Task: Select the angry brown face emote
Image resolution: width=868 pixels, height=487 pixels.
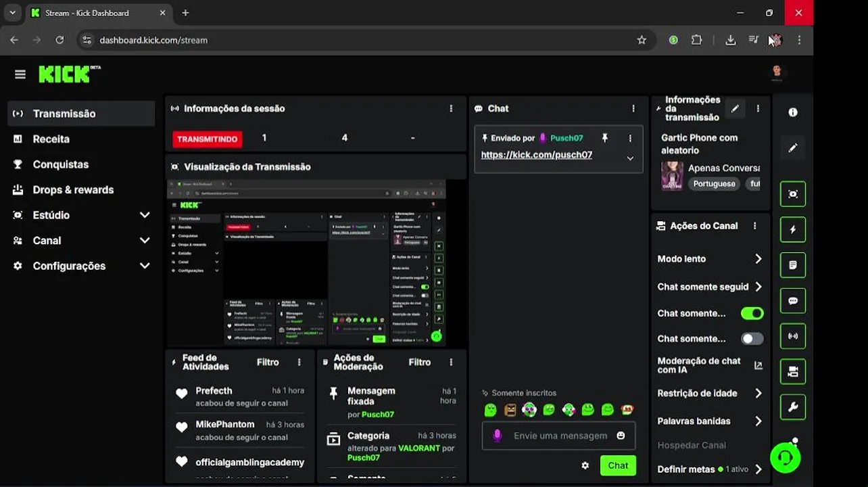Action: [x=510, y=409]
